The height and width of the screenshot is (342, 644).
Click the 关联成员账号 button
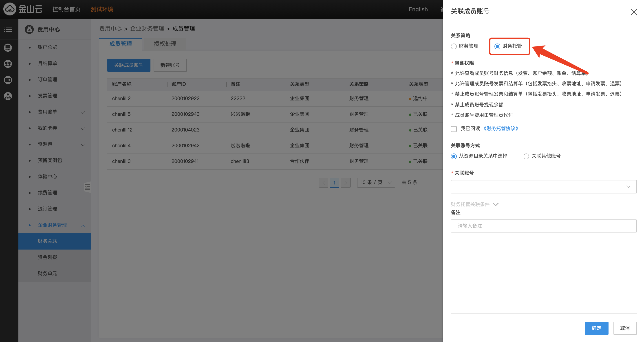(128, 65)
